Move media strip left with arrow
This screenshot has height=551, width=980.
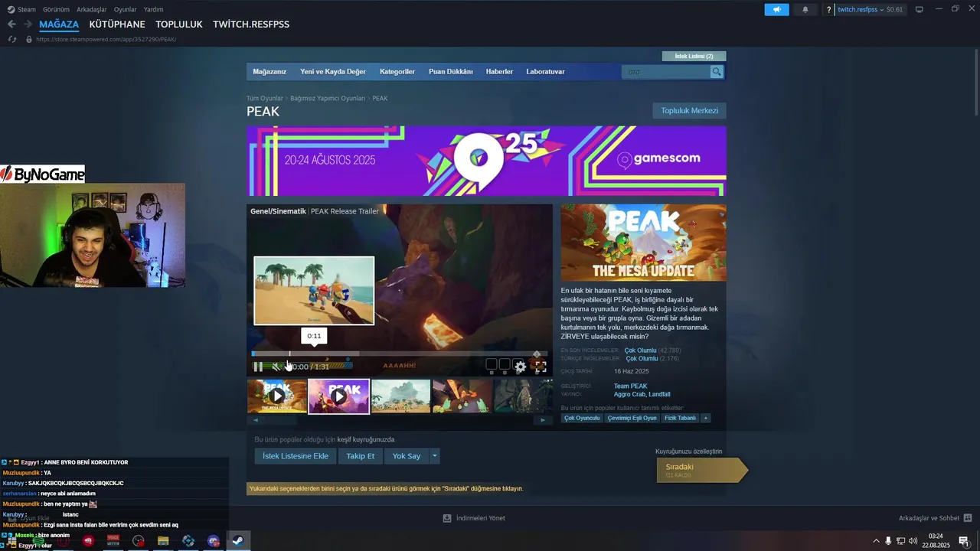click(256, 419)
